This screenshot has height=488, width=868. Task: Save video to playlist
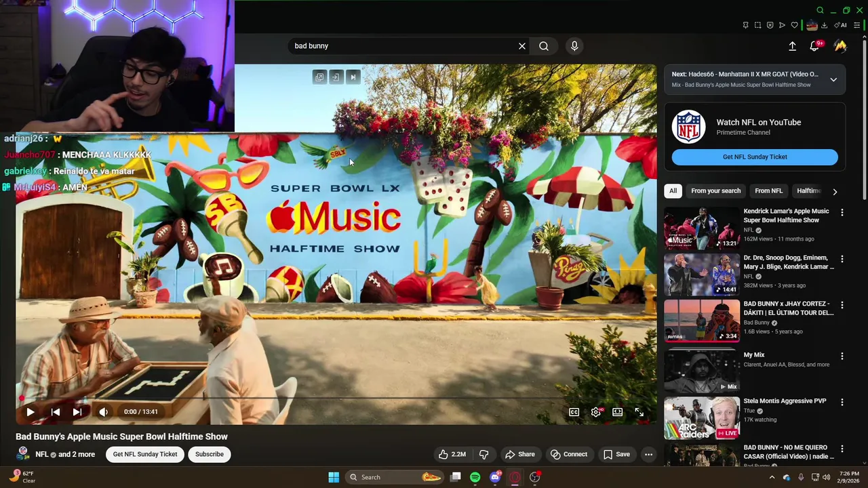616,454
